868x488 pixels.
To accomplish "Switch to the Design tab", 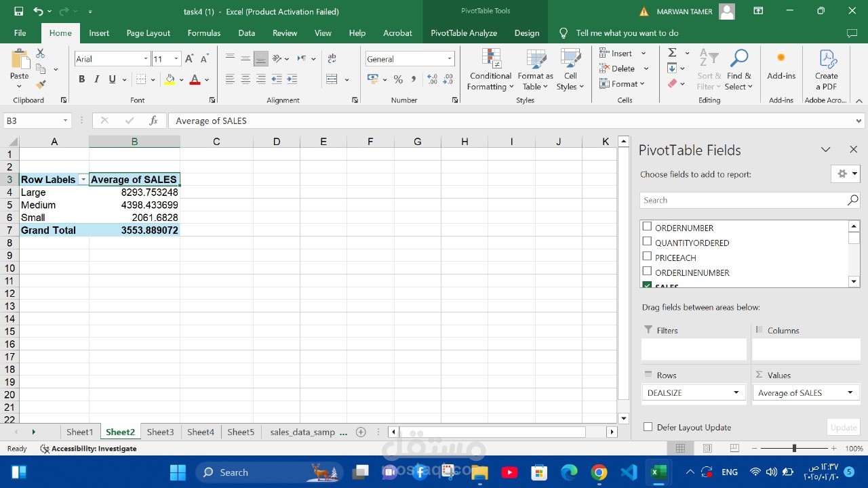I will point(527,33).
